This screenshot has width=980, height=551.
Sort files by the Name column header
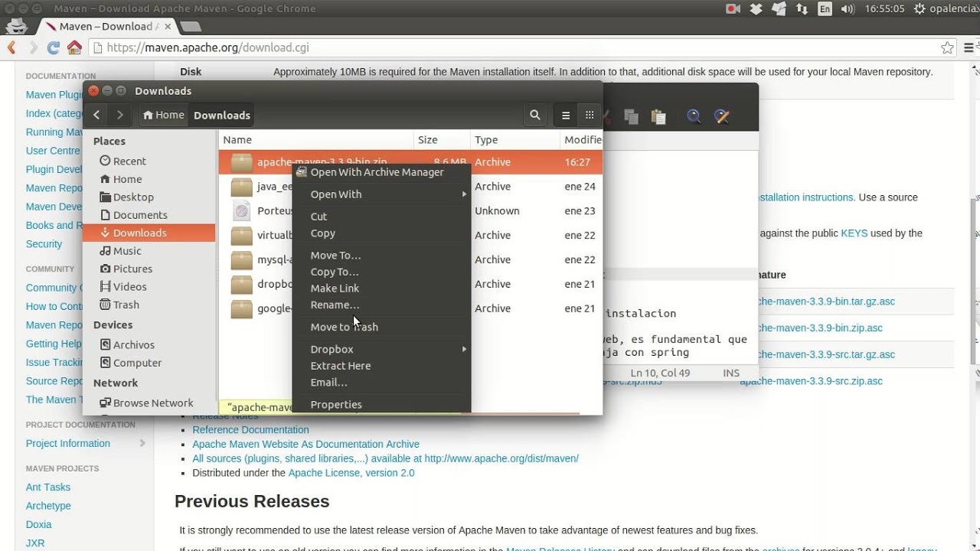coord(316,139)
